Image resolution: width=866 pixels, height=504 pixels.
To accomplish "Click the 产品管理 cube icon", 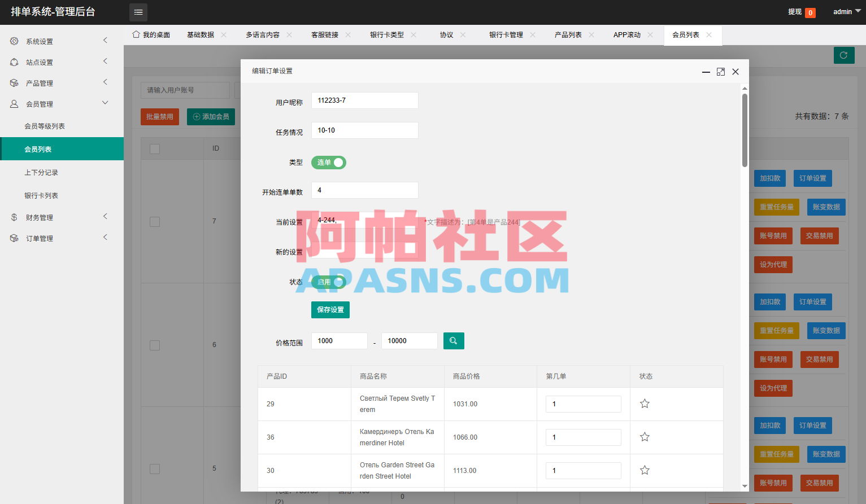I will pyautogui.click(x=14, y=83).
